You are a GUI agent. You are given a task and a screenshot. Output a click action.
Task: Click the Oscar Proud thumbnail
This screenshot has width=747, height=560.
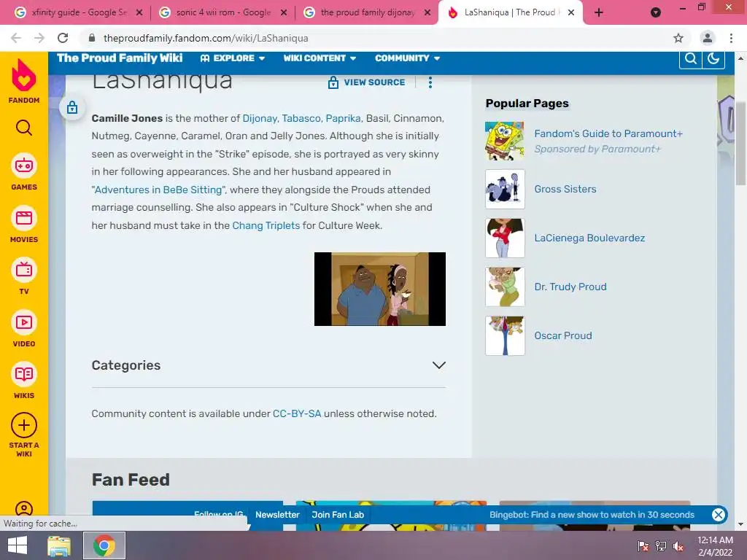coord(505,335)
